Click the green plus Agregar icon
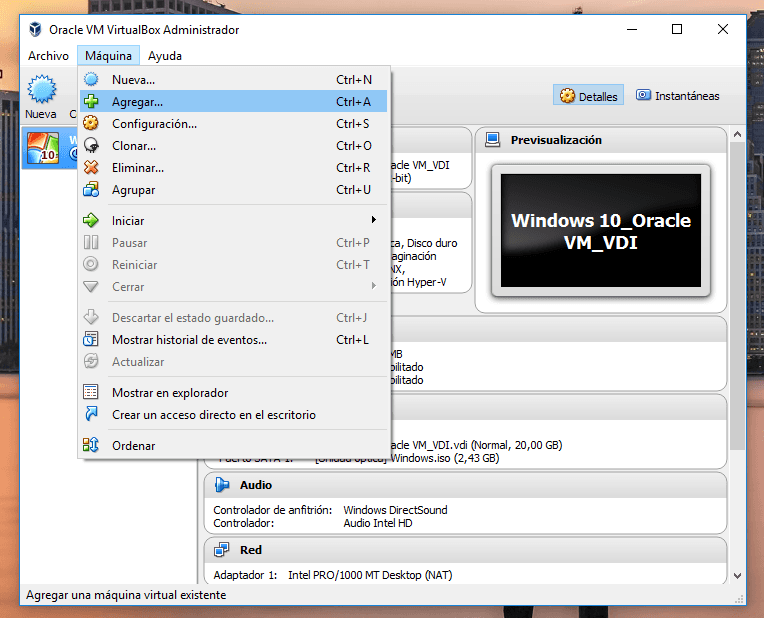Viewport: 764px width, 618px height. pos(91,101)
